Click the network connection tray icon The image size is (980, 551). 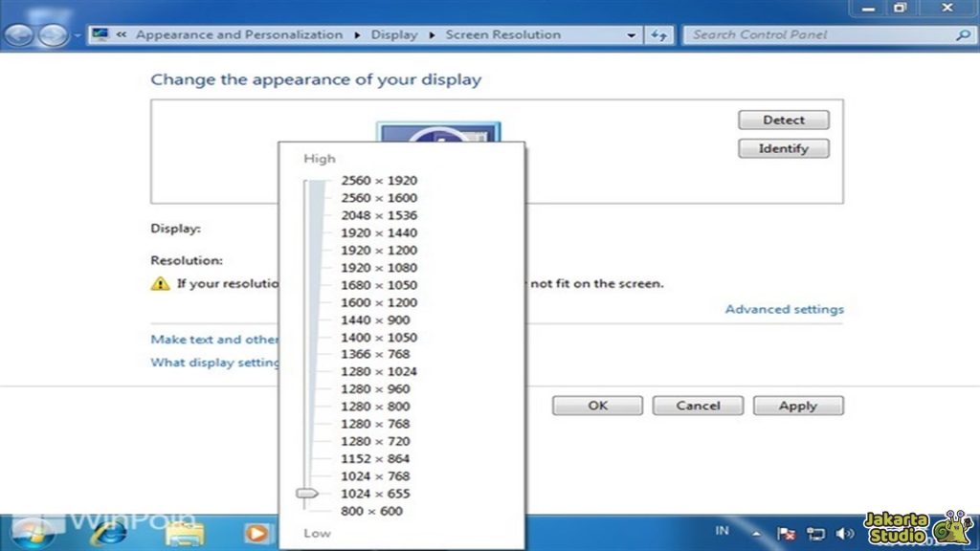click(x=816, y=532)
